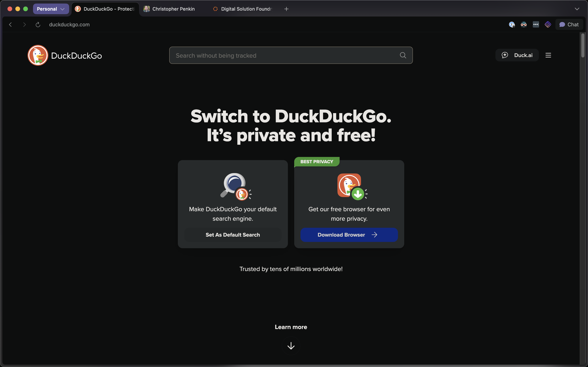
Task: Click the Duck.ai chat sparkle icon
Action: pyautogui.click(x=505, y=55)
